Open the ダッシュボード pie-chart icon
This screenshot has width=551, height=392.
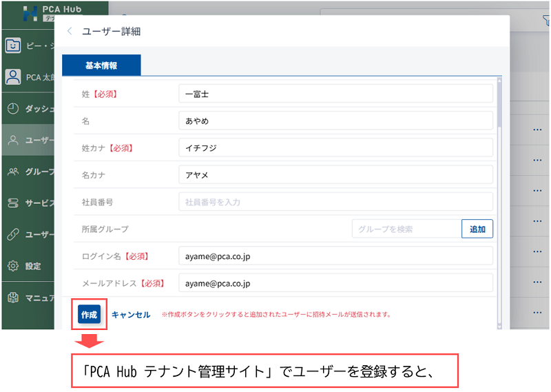[13, 109]
